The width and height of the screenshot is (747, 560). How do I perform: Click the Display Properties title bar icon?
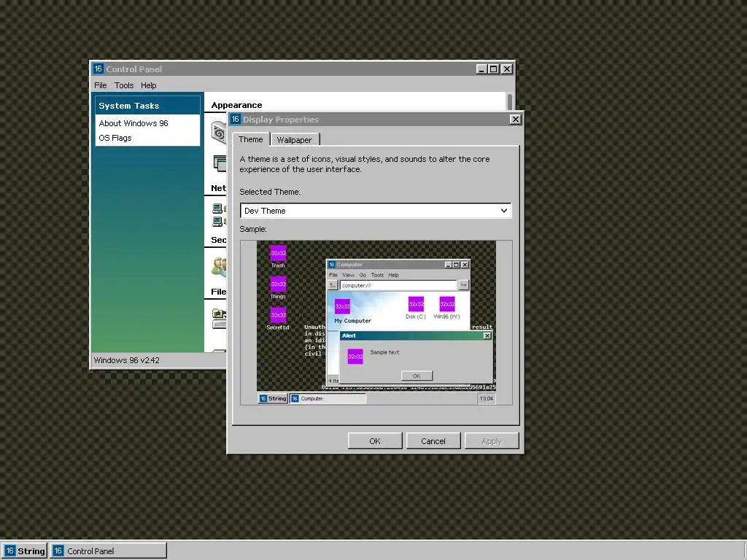236,119
